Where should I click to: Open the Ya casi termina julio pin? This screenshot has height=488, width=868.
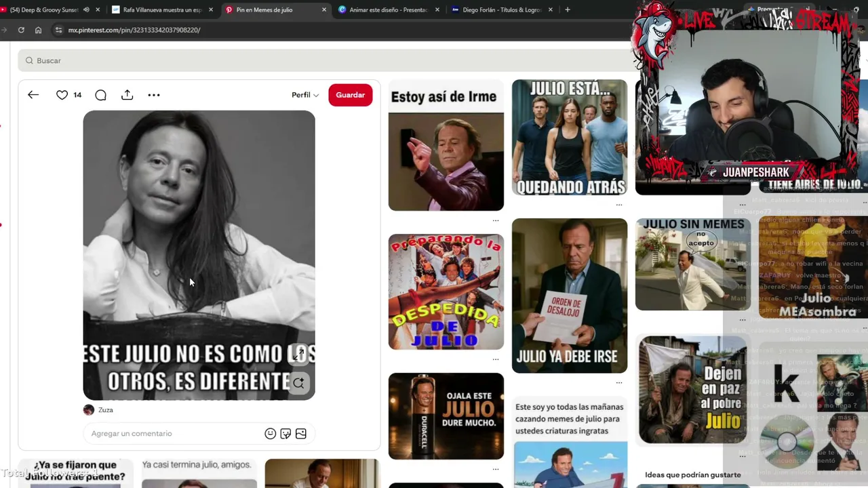point(199,473)
